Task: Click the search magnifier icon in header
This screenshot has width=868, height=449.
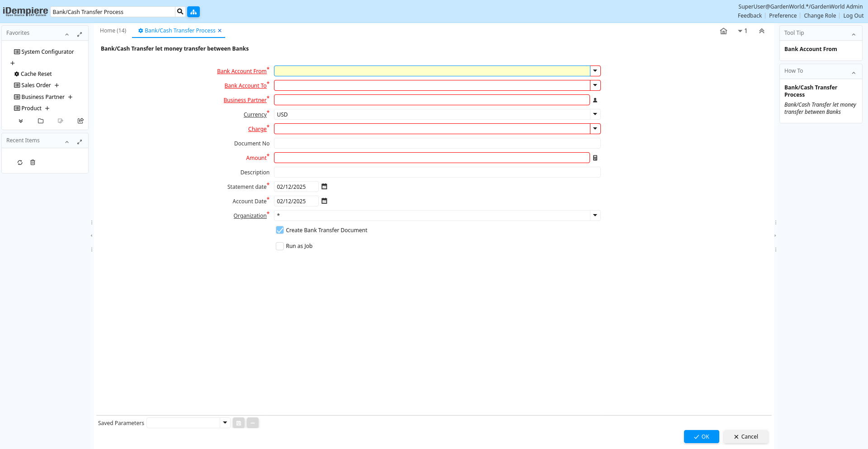Action: 180,12
